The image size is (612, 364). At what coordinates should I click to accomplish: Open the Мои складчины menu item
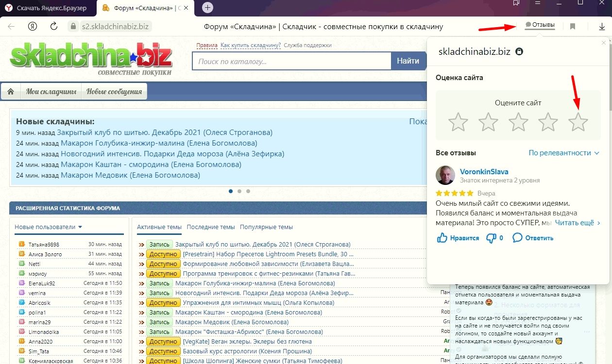51,91
